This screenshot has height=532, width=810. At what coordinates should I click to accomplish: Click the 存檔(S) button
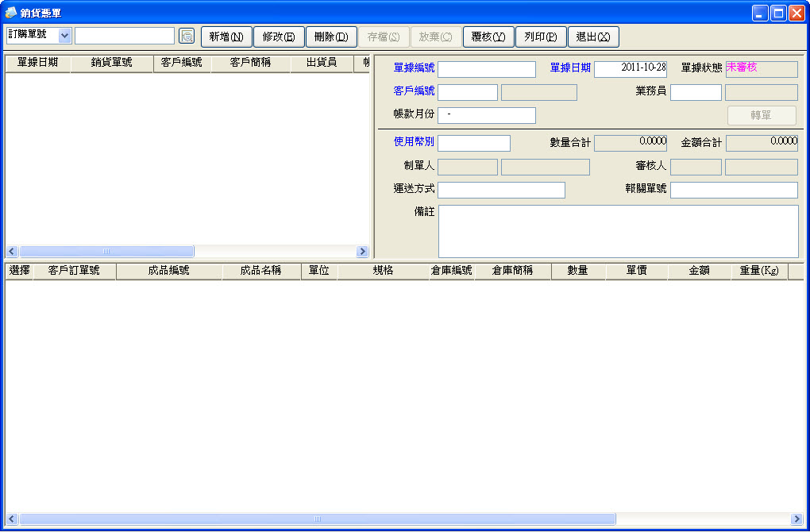(384, 37)
